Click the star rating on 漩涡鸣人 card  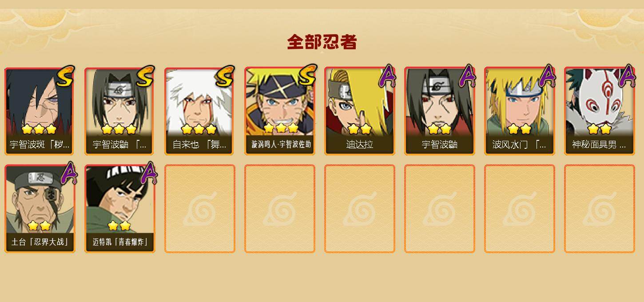(x=281, y=128)
